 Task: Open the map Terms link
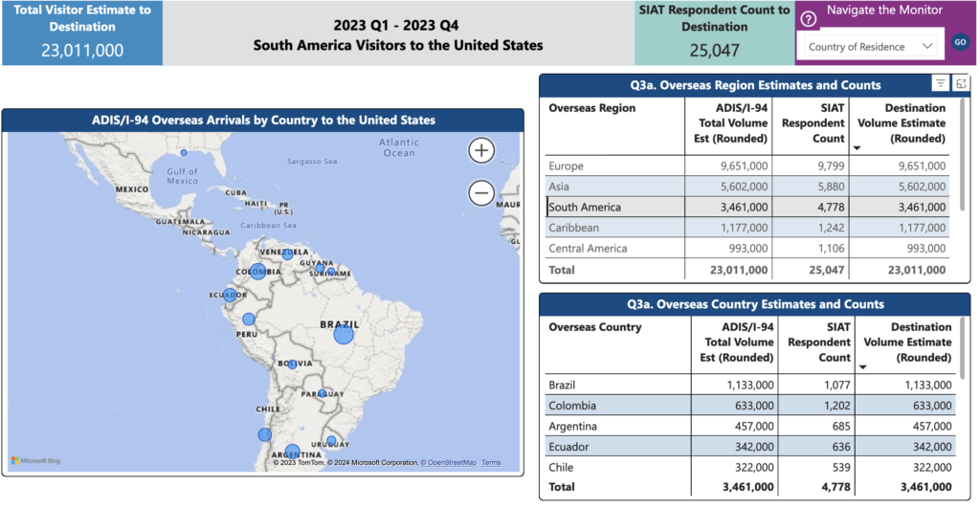(x=491, y=463)
